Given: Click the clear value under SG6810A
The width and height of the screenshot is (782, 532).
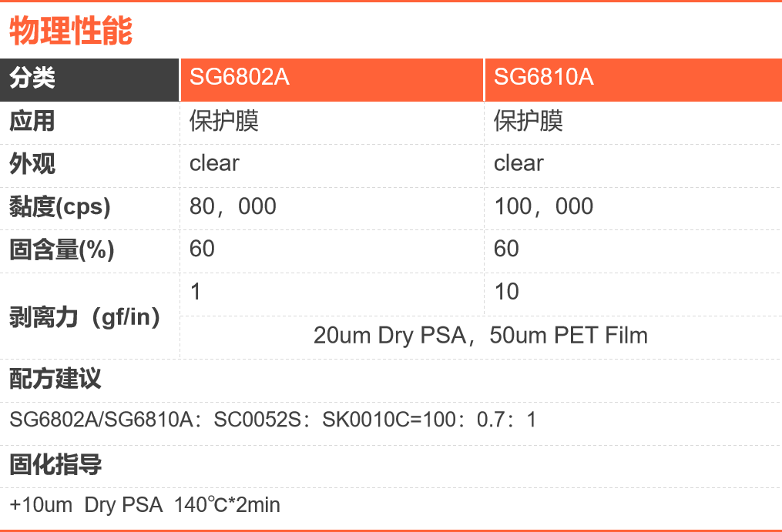Looking at the screenshot, I should (x=519, y=163).
